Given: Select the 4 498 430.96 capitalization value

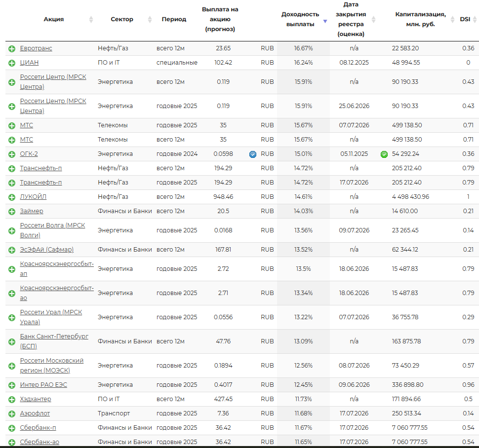Looking at the screenshot, I should click(x=410, y=197).
